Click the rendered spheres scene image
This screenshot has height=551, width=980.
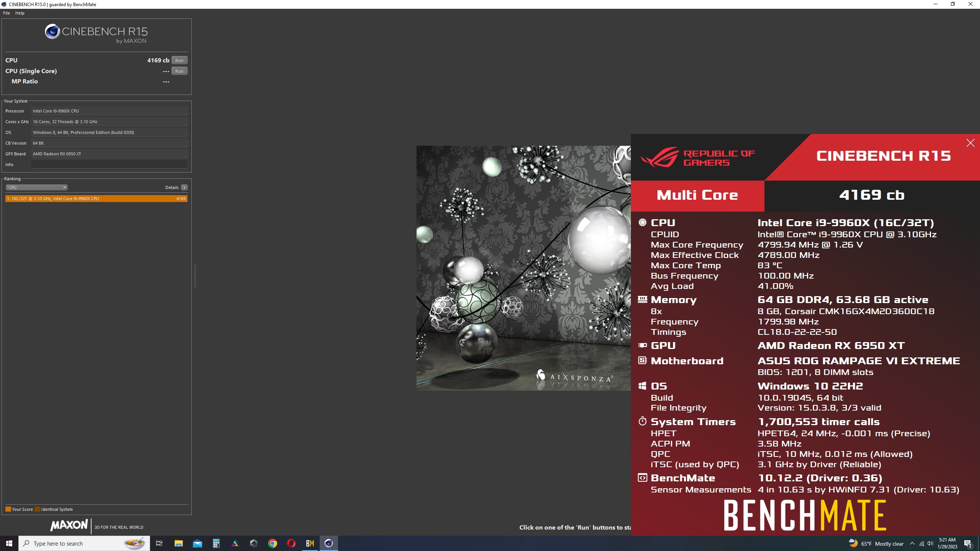[x=524, y=268]
